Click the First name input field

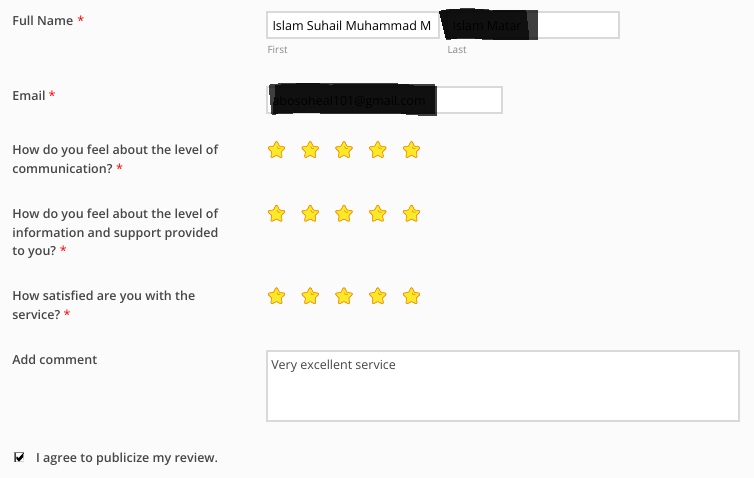[x=352, y=25]
